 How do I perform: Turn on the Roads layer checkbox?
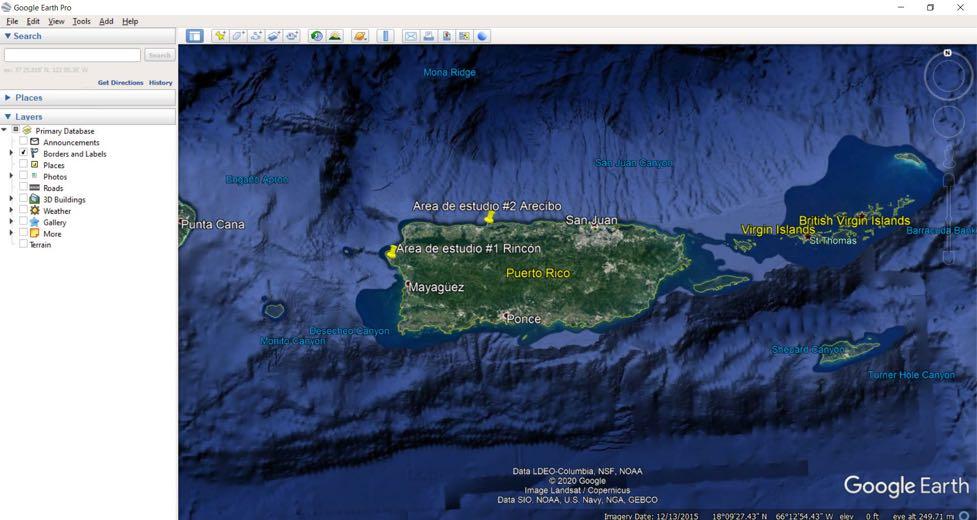[x=23, y=187]
